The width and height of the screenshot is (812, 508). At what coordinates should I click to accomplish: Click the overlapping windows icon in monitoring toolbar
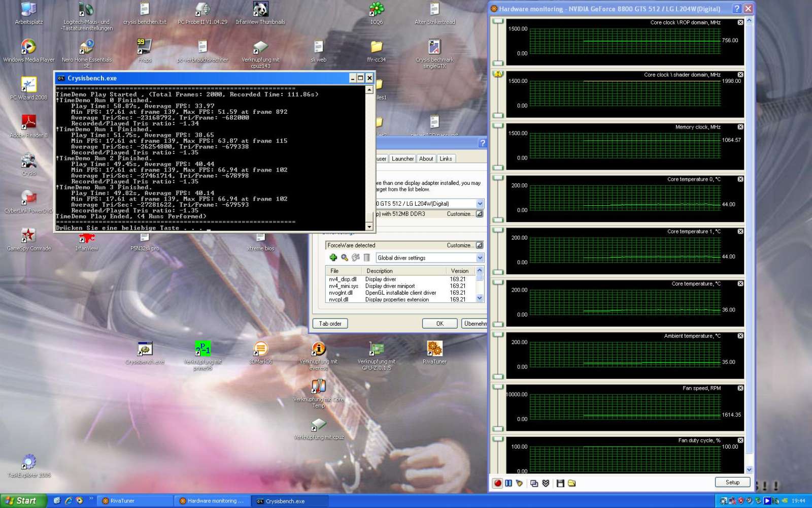click(534, 483)
